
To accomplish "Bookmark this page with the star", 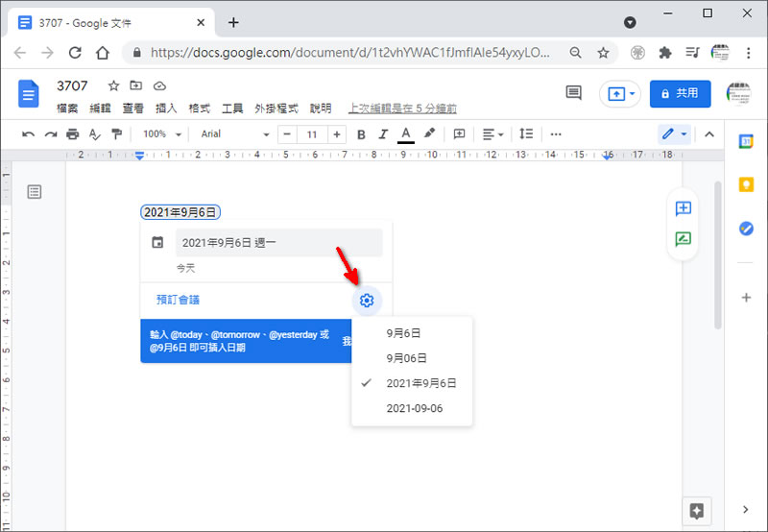I will click(x=603, y=53).
